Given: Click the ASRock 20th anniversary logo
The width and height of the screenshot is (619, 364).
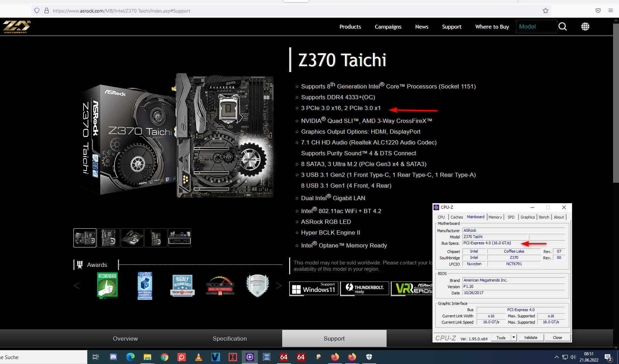Looking at the screenshot, I should click(x=17, y=27).
